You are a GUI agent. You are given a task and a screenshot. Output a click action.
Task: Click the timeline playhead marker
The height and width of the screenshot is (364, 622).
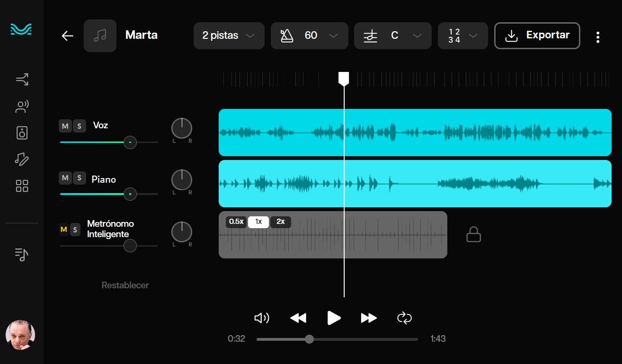point(344,79)
